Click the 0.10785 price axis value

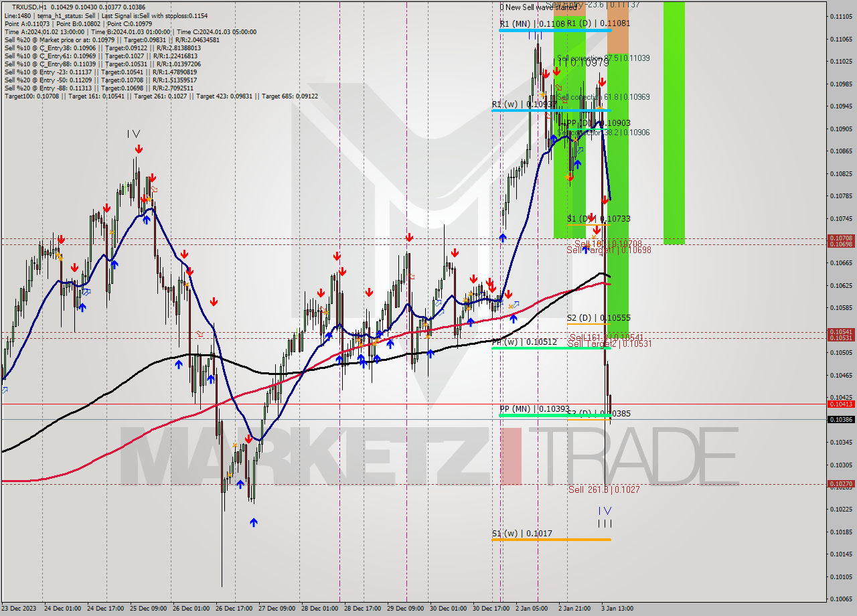pos(841,196)
